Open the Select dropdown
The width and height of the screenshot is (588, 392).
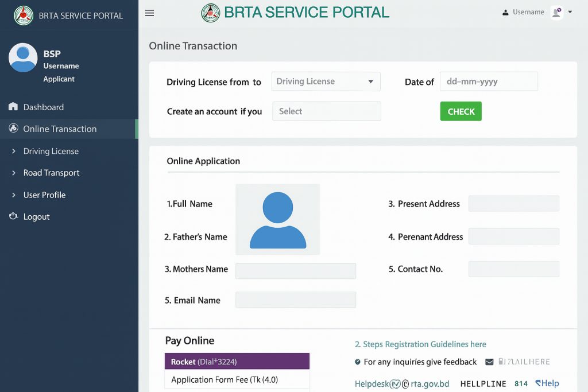(327, 111)
